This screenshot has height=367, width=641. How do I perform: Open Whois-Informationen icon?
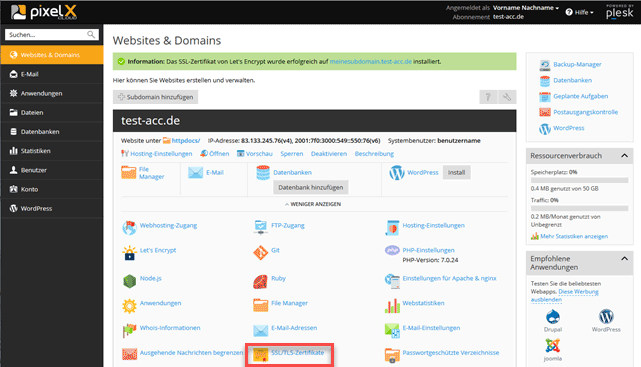pyautogui.click(x=129, y=330)
